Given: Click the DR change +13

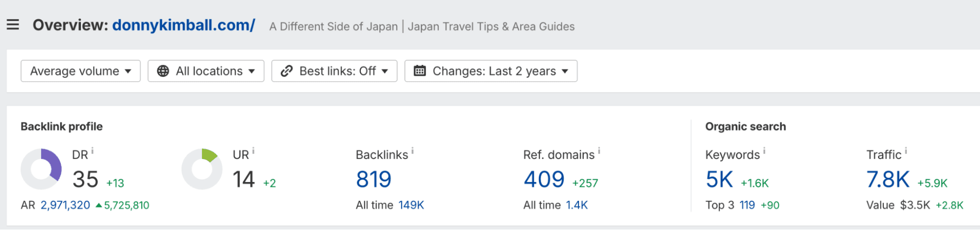Looking at the screenshot, I should pyautogui.click(x=115, y=183).
